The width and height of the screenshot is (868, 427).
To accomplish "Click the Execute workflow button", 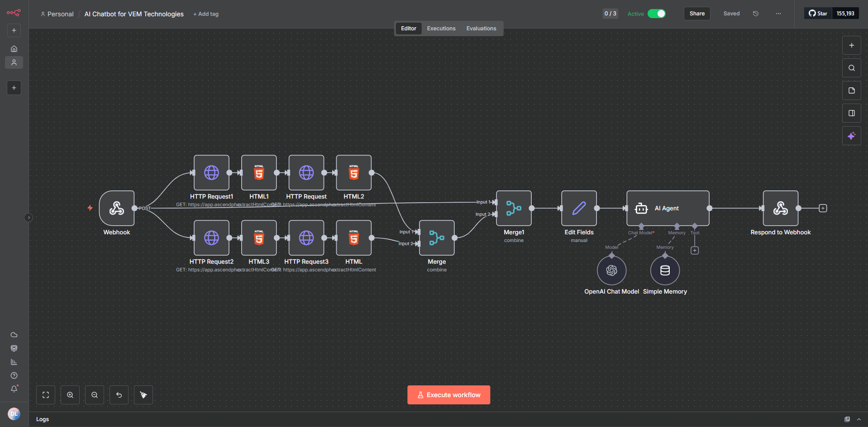I will [448, 395].
